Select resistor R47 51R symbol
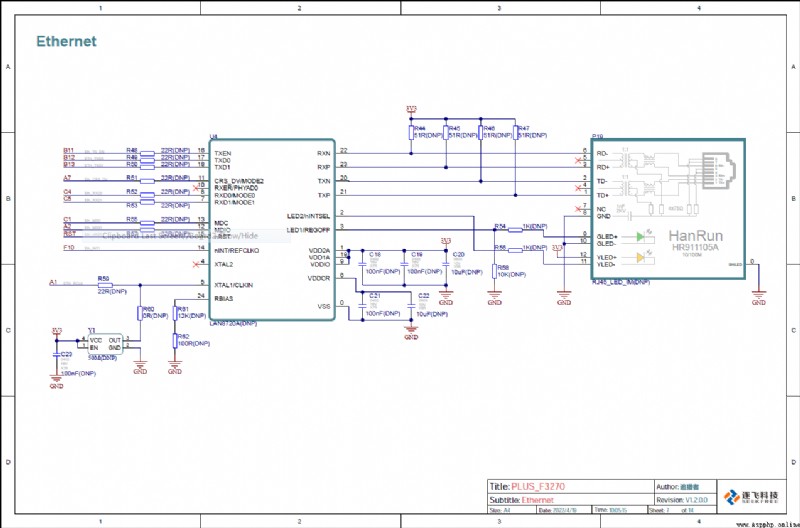Screen dimensions: 800x528 pos(515,133)
